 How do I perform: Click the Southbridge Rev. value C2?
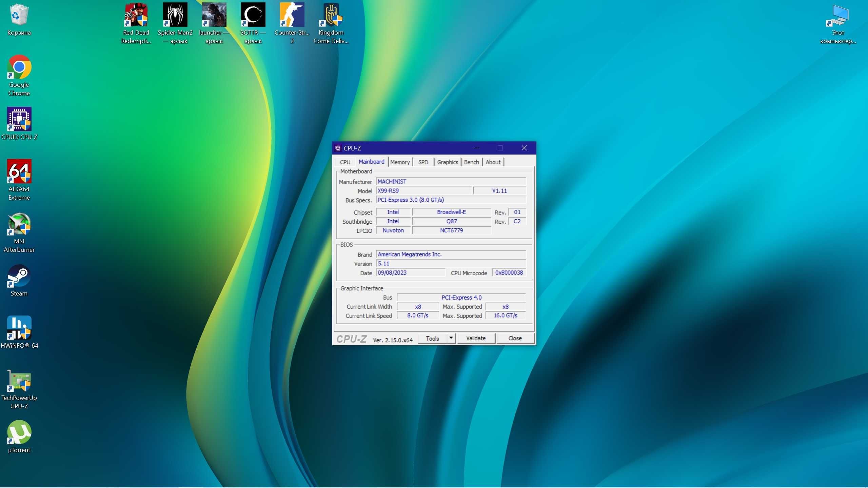pos(517,221)
